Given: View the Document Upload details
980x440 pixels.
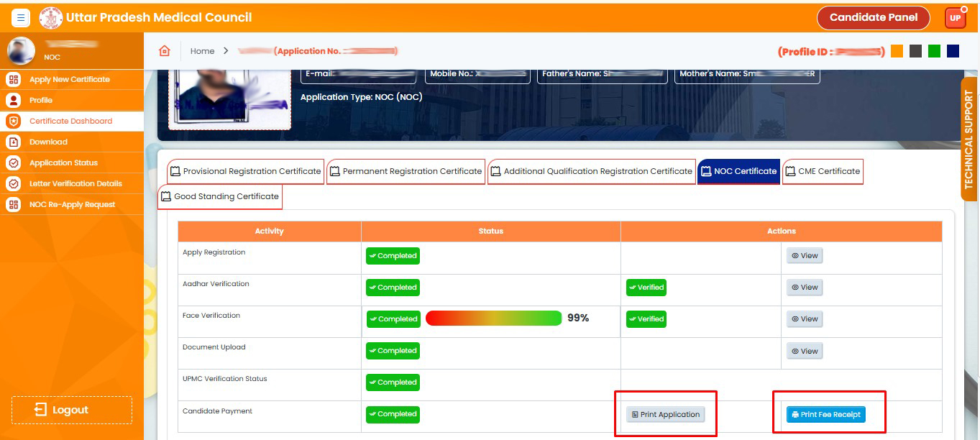Looking at the screenshot, I should pyautogui.click(x=804, y=351).
